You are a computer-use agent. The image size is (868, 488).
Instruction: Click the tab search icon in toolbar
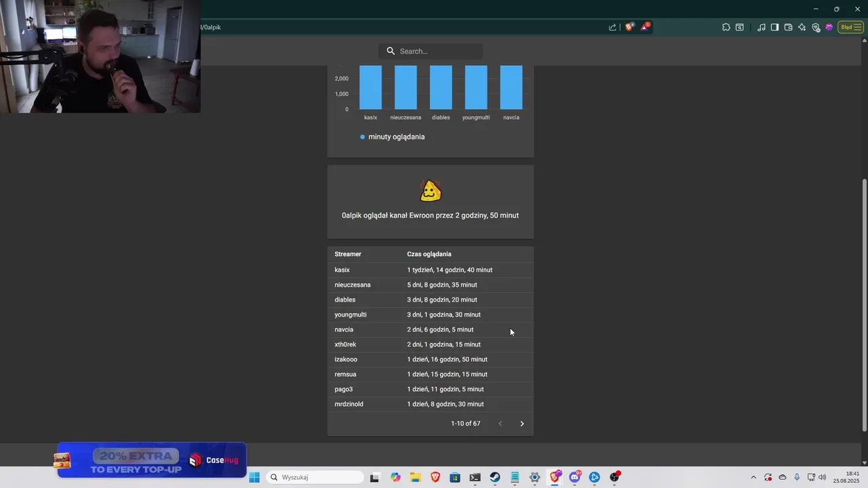(740, 27)
